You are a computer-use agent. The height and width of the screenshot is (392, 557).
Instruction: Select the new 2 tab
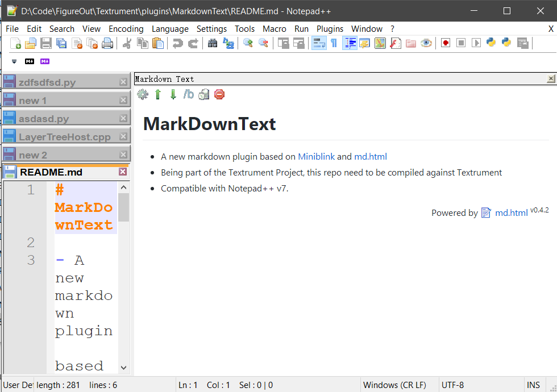[66, 155]
